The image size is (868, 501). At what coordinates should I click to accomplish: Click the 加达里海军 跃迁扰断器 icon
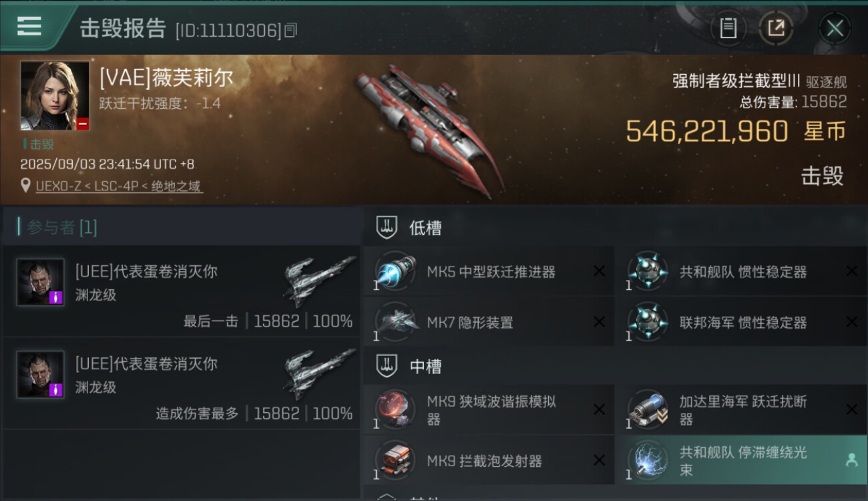(648, 409)
